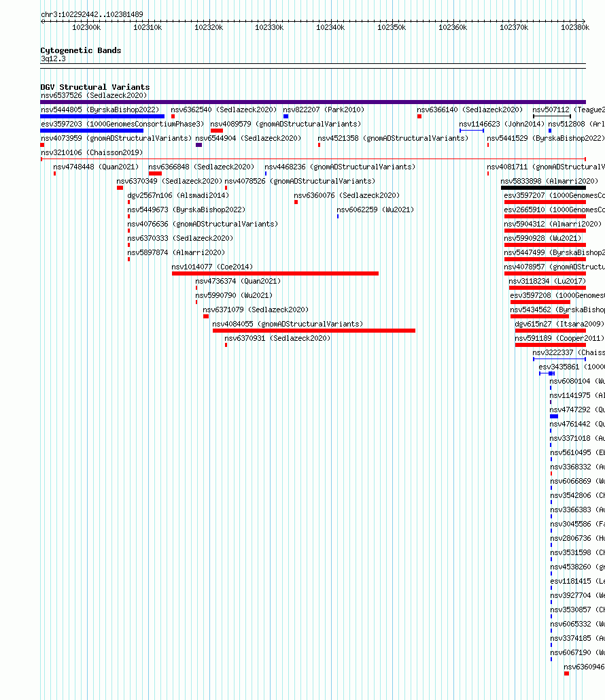
Task: Open variant nsv5990928 (Wu2021)
Action: (542, 238)
